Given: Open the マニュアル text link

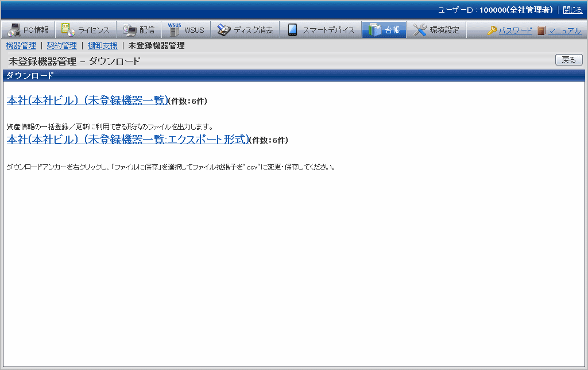Looking at the screenshot, I should pyautogui.click(x=564, y=30).
